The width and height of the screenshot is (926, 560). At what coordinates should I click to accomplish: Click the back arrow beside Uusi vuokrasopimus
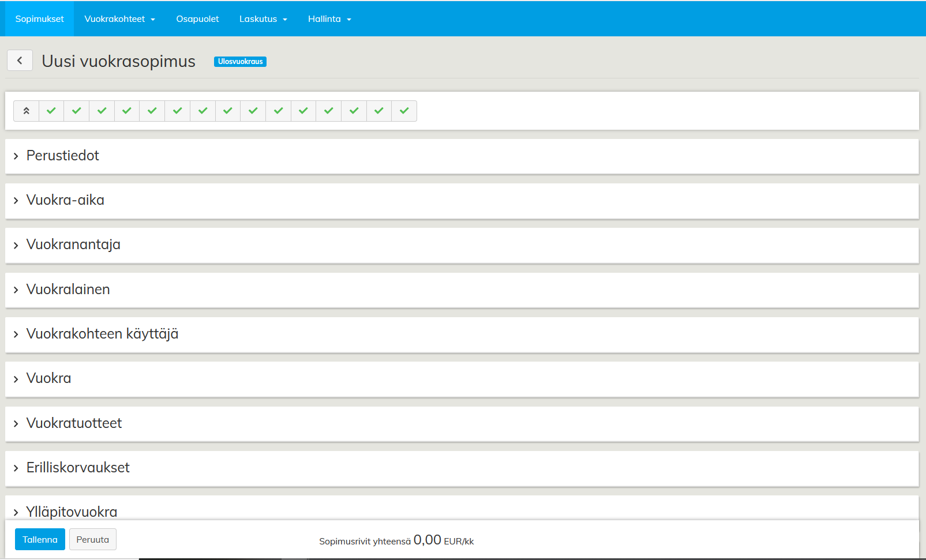20,61
